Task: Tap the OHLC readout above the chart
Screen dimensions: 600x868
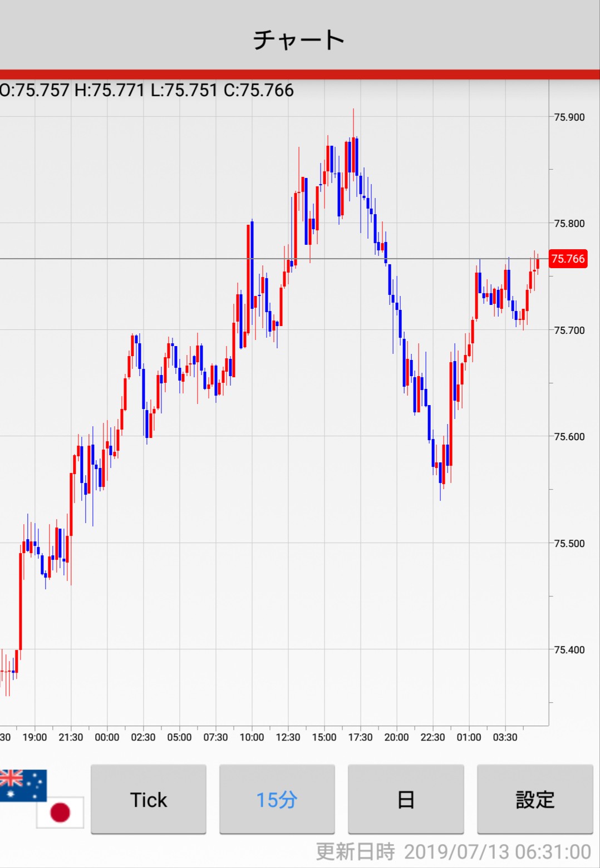Action: coord(147,90)
